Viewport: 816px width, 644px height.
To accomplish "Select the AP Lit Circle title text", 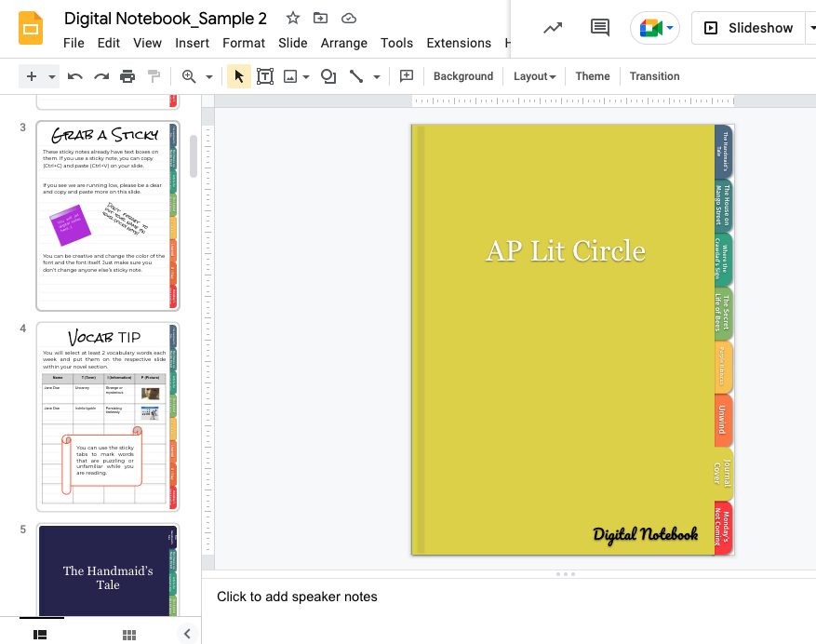I will coord(566,251).
